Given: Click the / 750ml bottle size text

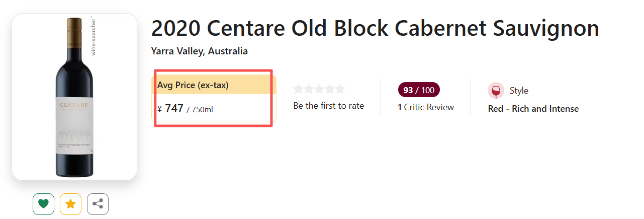Looking at the screenshot, I should point(200,109).
